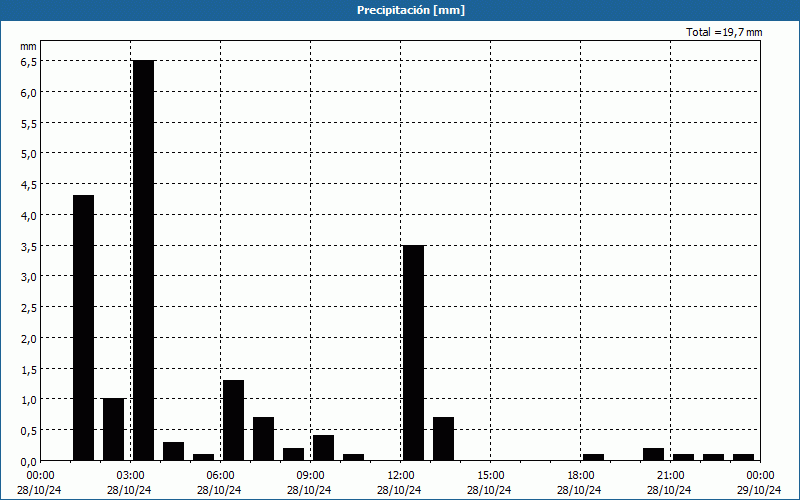Click the 03:00 28/10/24 time label

coord(130,483)
